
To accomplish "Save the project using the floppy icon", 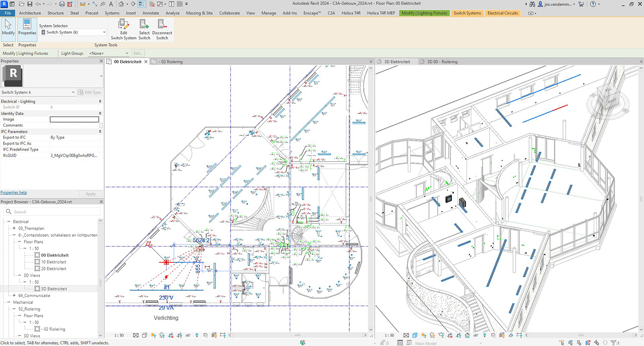I will pyautogui.click(x=30, y=4).
